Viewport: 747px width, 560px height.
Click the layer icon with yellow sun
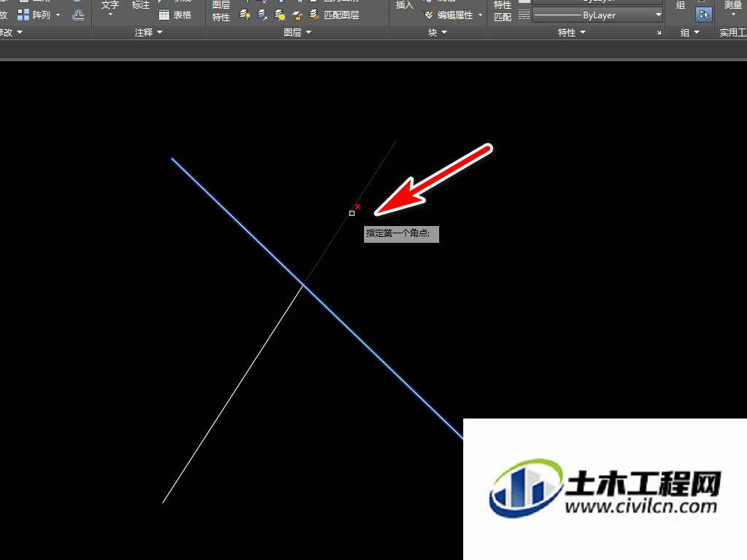point(279,15)
